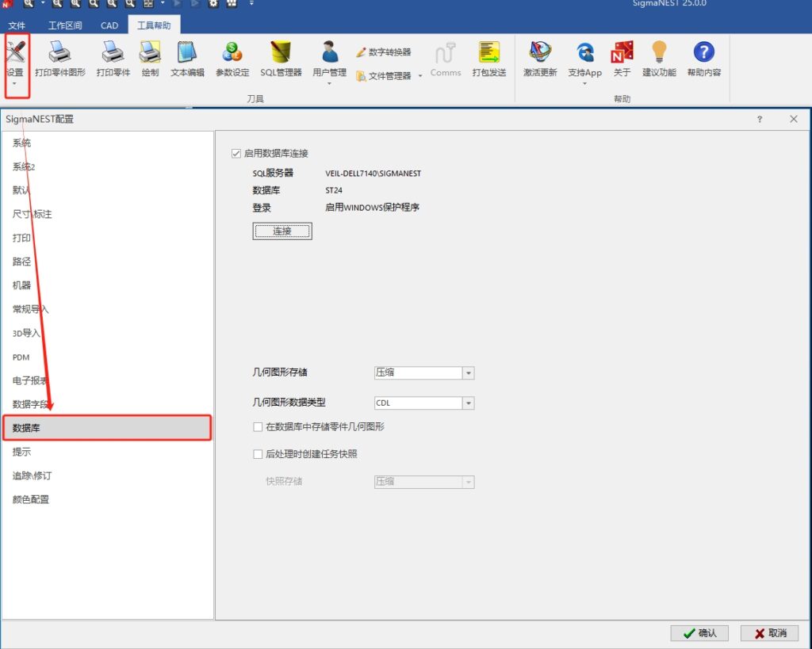Viewport: 812px width, 649px height.
Task: Select 数据库 category
Action: 107,428
